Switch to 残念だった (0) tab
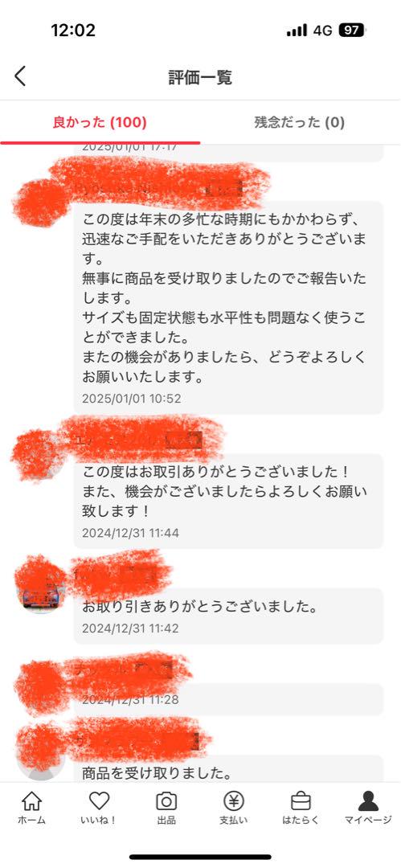Screen dimensions: 401x868 tap(300, 122)
